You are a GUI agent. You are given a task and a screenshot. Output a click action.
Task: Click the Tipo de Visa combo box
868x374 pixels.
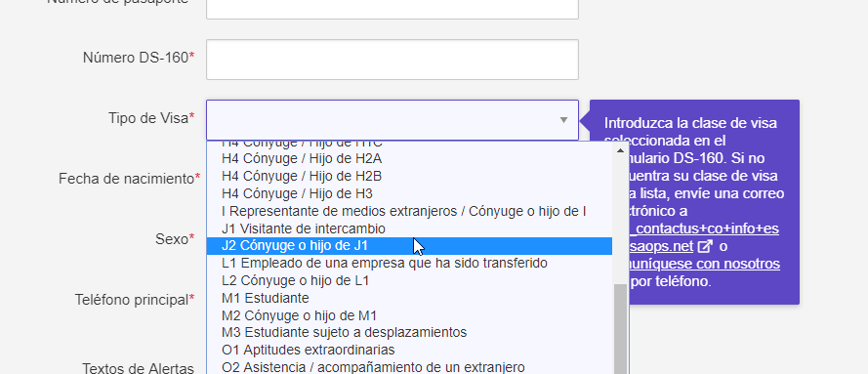(x=392, y=120)
